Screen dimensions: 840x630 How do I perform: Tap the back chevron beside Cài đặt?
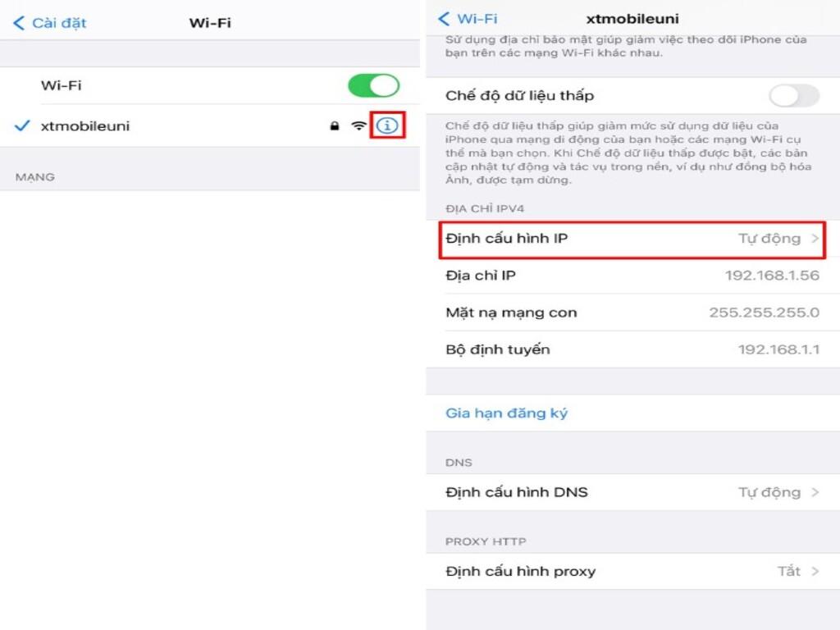(19, 23)
